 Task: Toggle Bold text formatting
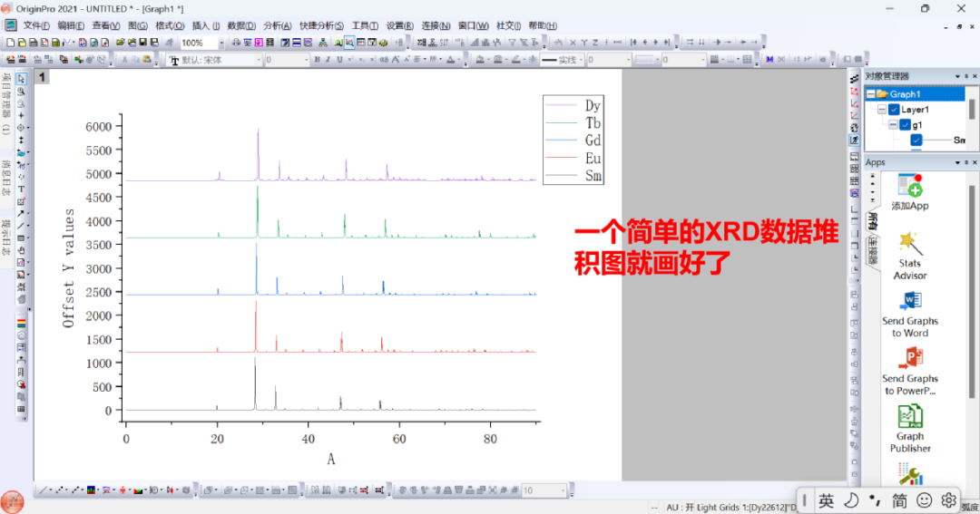coord(317,59)
